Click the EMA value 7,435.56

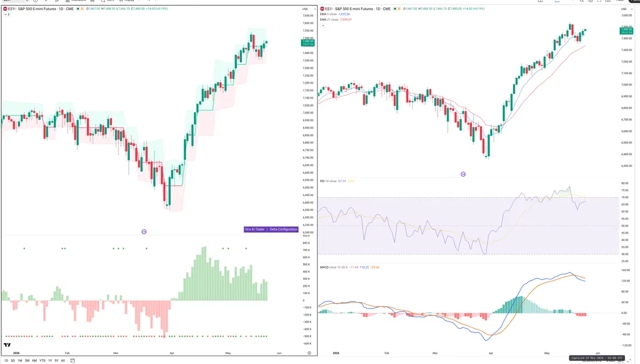pos(344,14)
